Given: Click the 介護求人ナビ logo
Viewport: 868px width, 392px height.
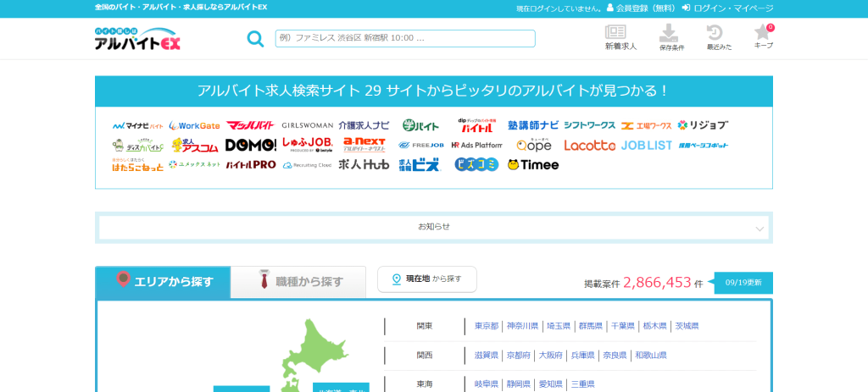Looking at the screenshot, I should [x=364, y=125].
